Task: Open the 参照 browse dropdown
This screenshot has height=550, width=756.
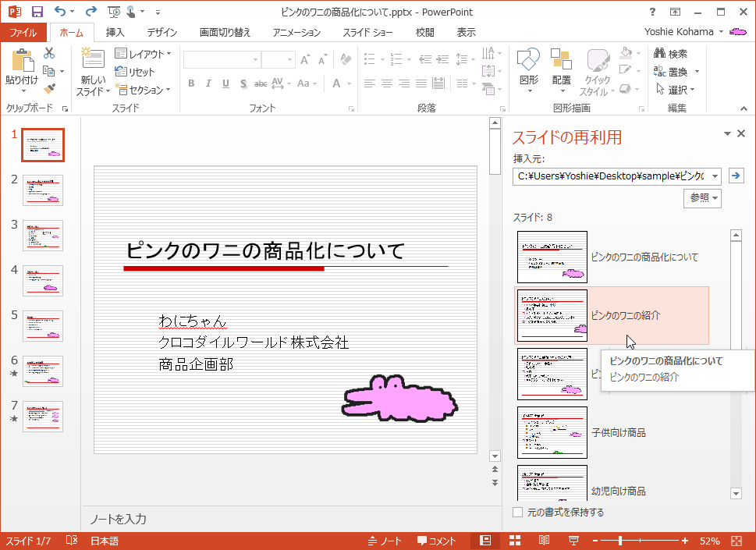Action: coord(702,197)
